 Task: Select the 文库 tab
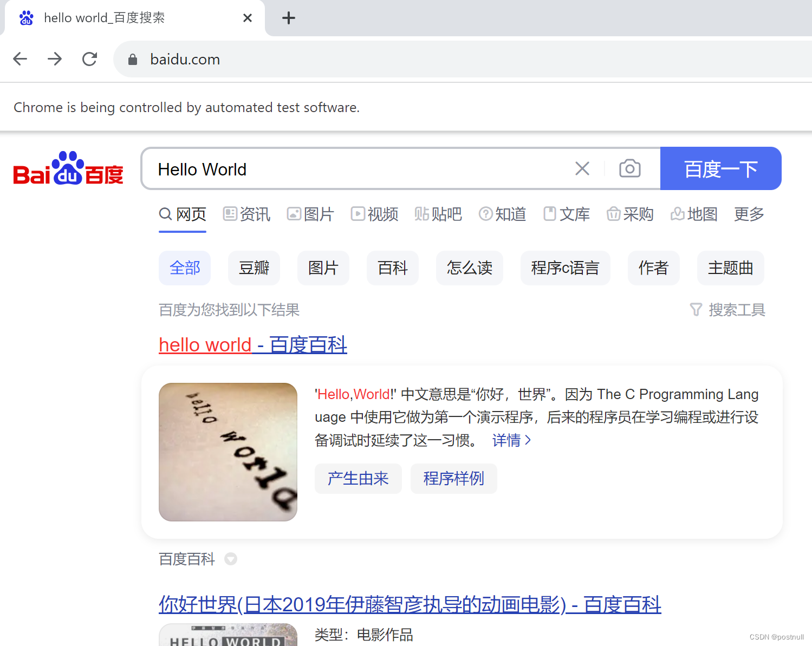[x=567, y=214]
